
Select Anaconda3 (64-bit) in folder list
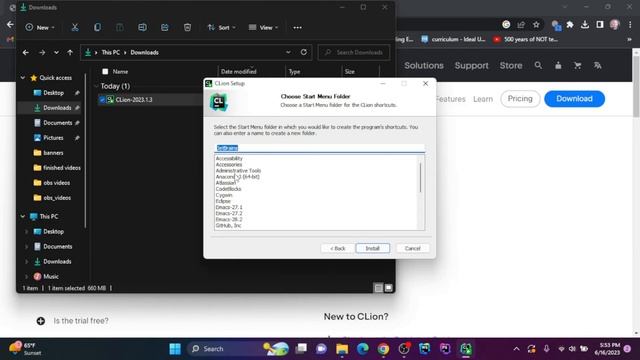point(238,177)
